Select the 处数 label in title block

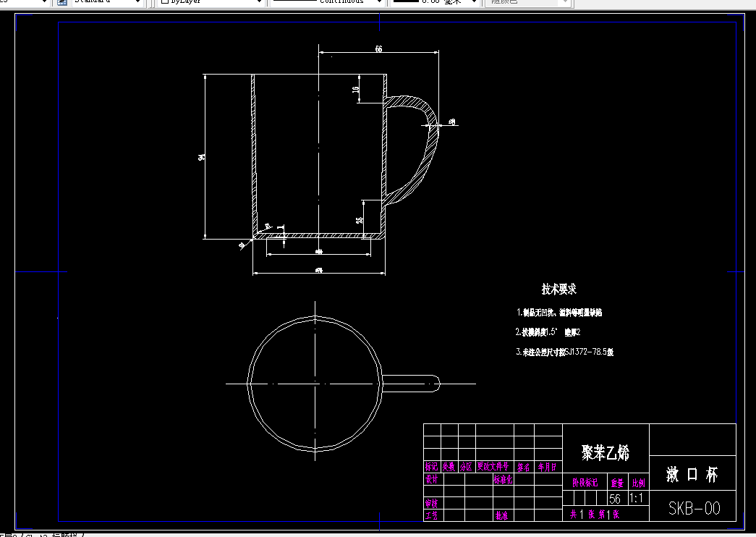(449, 467)
